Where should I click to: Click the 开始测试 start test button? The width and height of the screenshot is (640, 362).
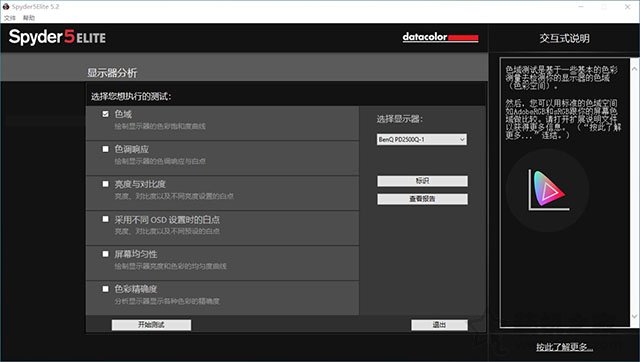click(151, 325)
